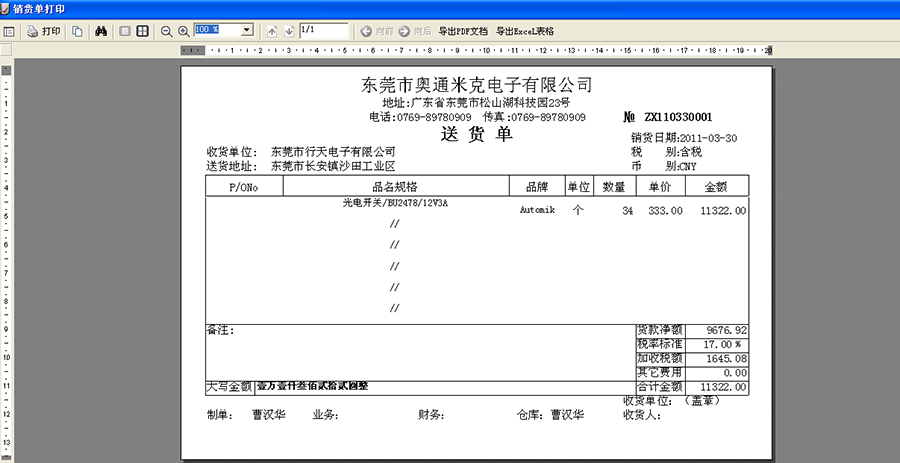Click the 单位 column header
900x463 pixels.
(x=579, y=187)
